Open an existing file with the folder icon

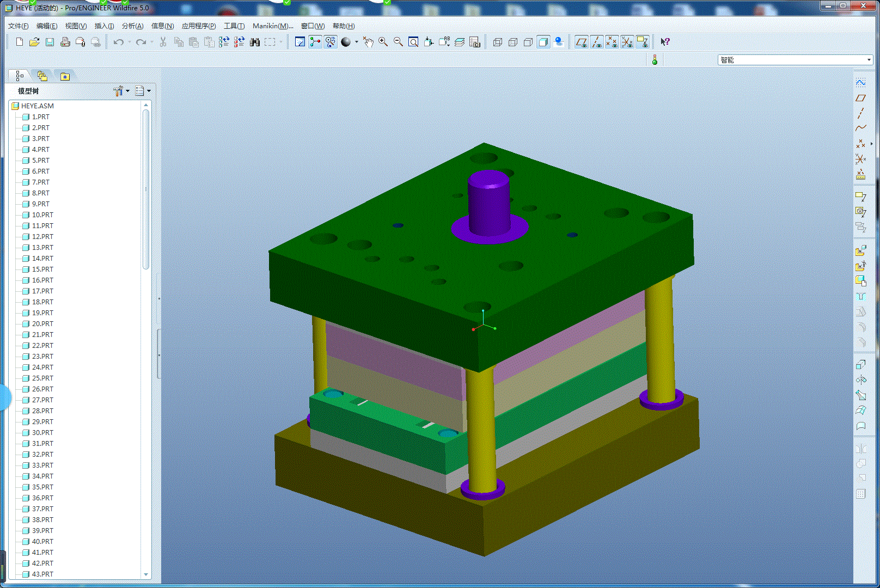[34, 42]
